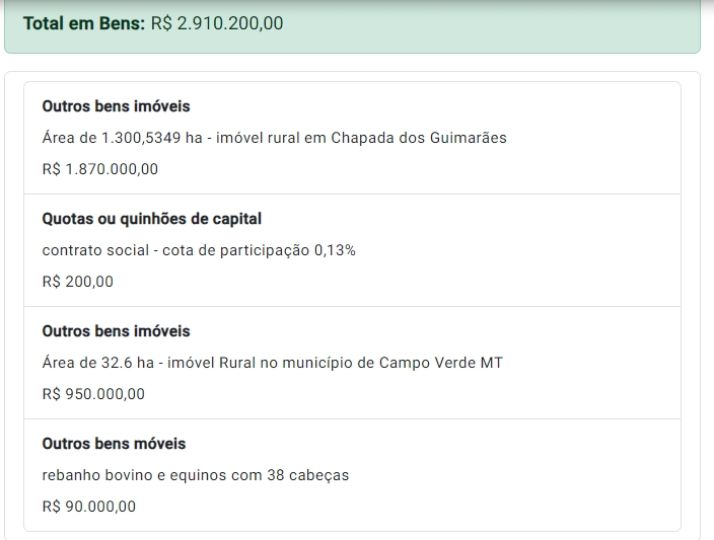Click the R$ 90.000,00 value
This screenshot has height=540, width=714.
89,506
